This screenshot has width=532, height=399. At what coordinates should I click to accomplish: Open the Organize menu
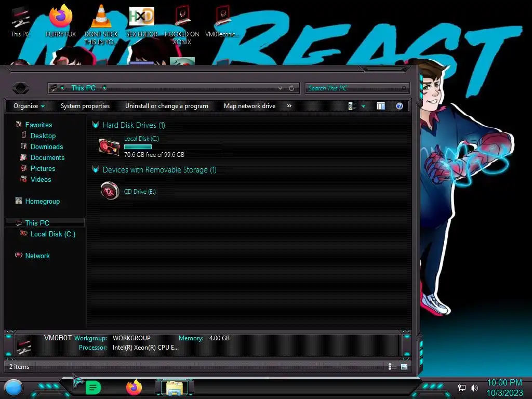click(x=29, y=106)
